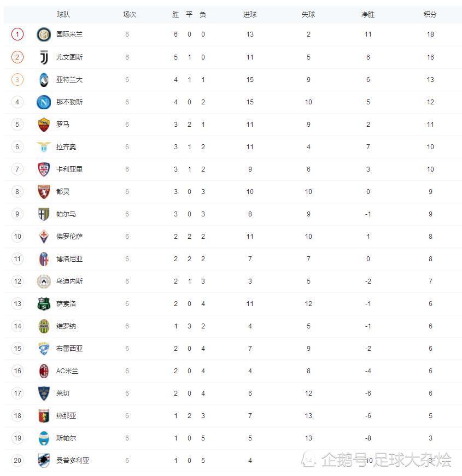Open the 尤文图斯 team name link

tap(69, 57)
